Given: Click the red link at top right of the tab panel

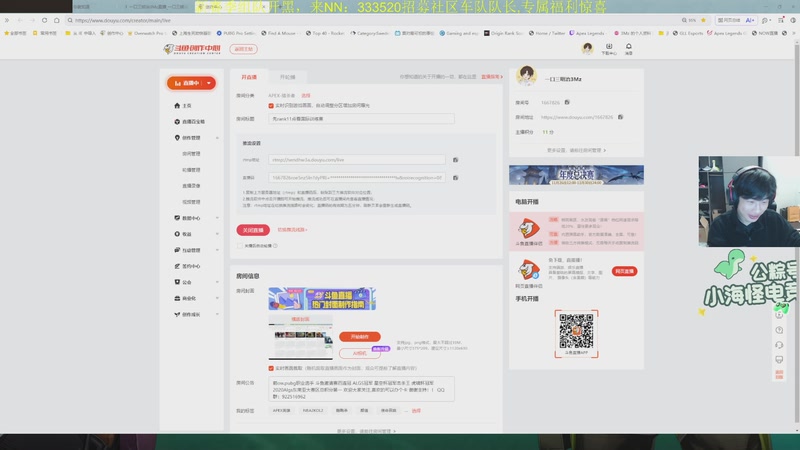Looking at the screenshot, I should [492, 77].
